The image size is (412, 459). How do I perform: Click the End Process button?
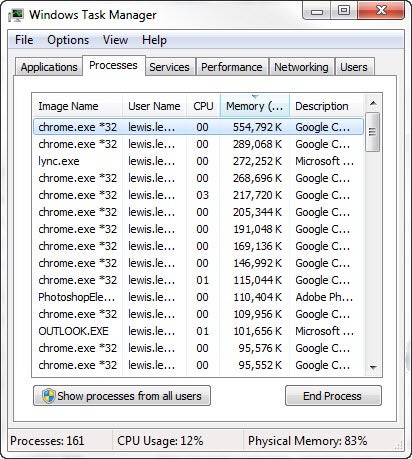333,396
